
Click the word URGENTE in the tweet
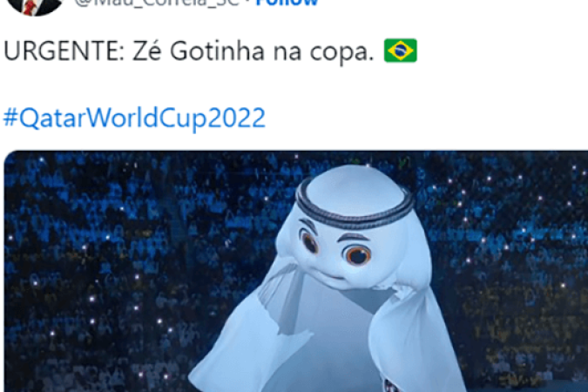(x=64, y=51)
